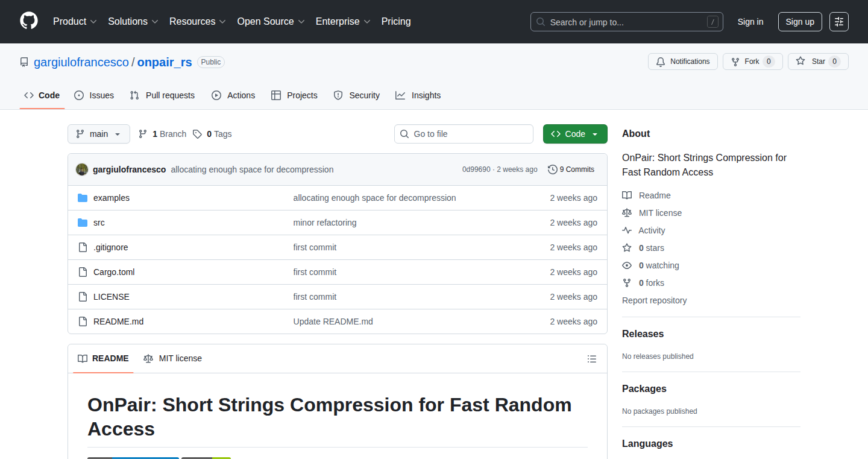Viewport: 868px width, 459px height.
Task: View the 0 Tags link
Action: [212, 134]
